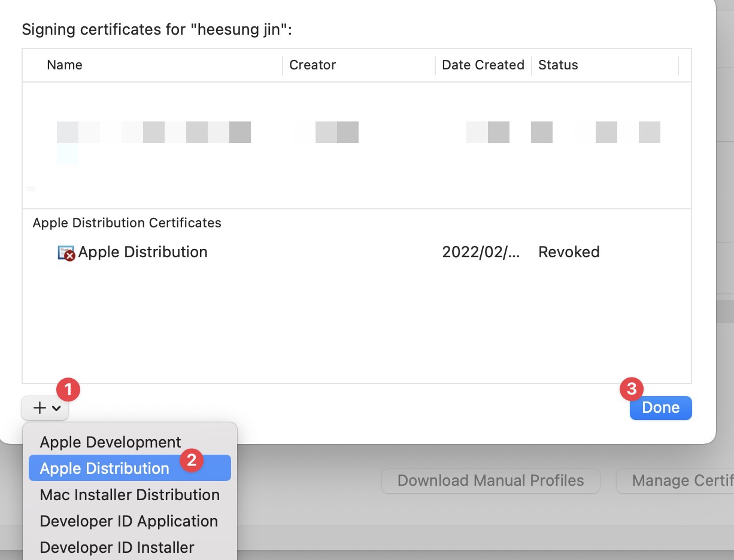Click the Done button

click(660, 407)
